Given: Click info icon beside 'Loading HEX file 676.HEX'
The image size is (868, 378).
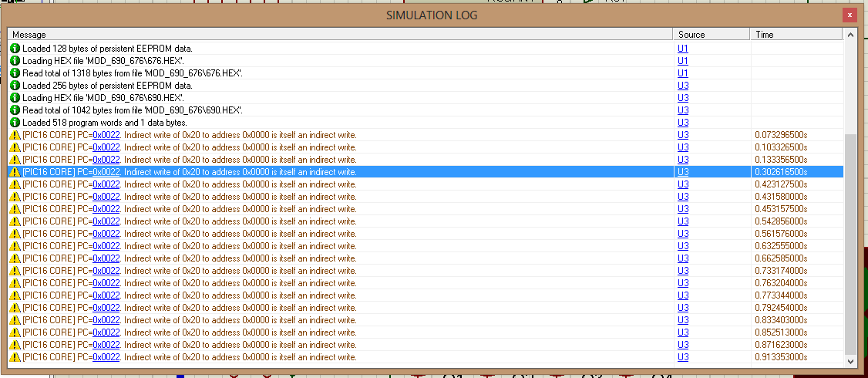Looking at the screenshot, I should (x=15, y=61).
